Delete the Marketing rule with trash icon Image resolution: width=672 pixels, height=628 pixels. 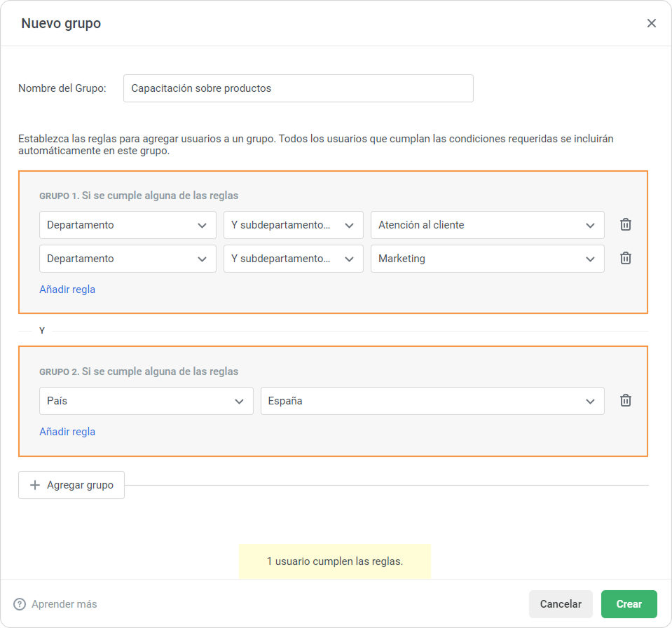pos(626,258)
